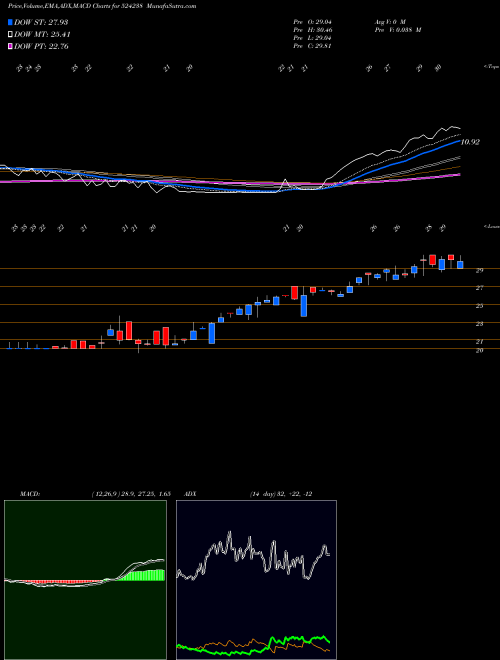The height and width of the screenshot is (660, 500).
Task: Click the 'Pre V: 0.038 M' value
Action: click(x=399, y=30)
